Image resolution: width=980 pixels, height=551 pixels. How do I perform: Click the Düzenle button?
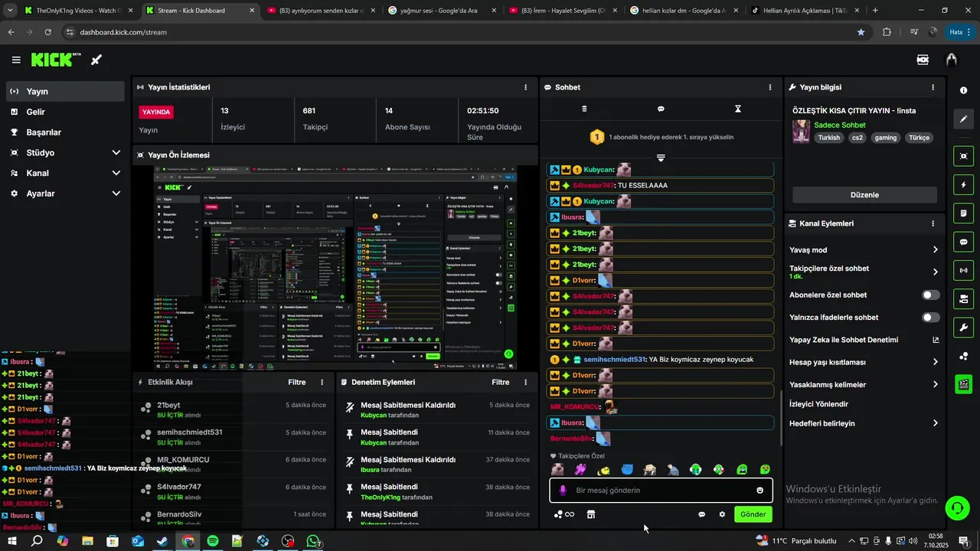[x=864, y=194]
